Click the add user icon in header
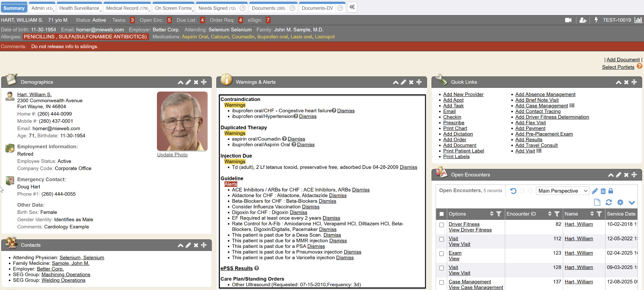 [x=583, y=20]
